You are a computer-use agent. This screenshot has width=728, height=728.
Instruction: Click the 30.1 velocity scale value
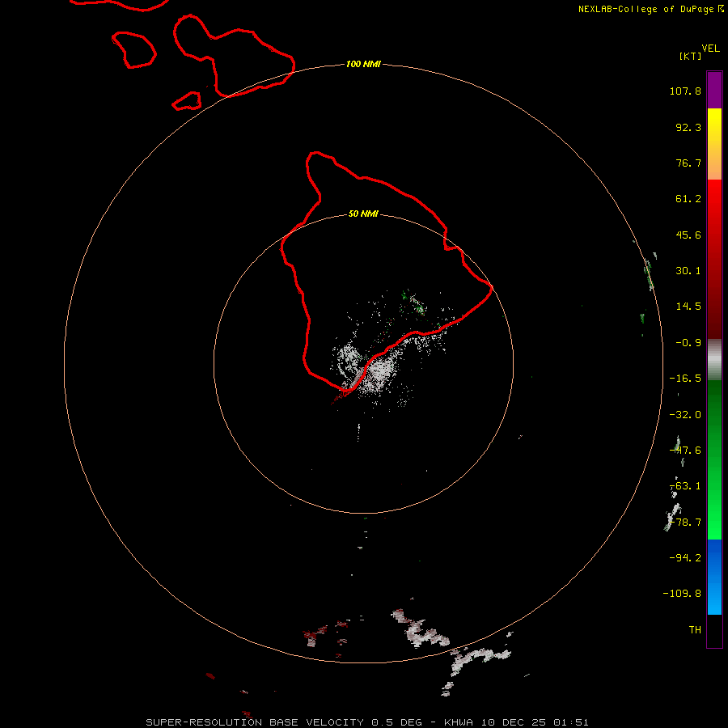[x=688, y=271]
